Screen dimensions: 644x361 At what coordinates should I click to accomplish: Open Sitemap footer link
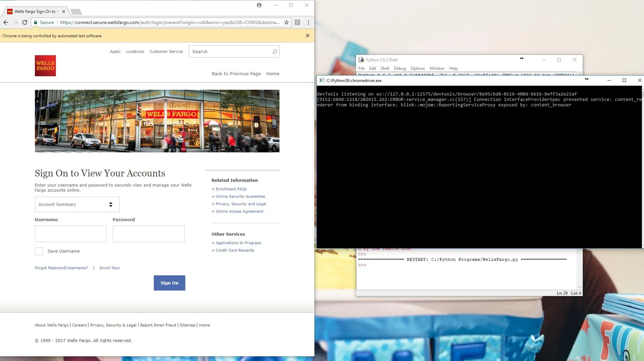pos(188,325)
